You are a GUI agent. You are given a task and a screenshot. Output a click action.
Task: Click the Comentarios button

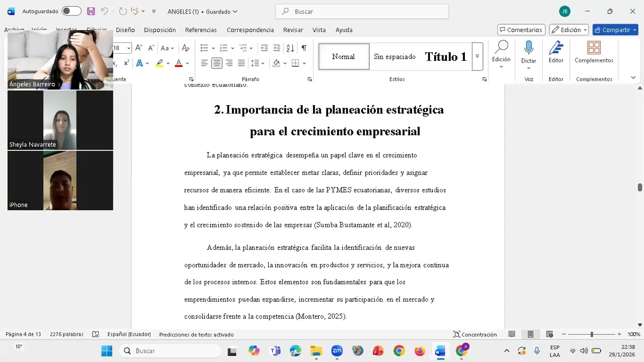(x=521, y=30)
